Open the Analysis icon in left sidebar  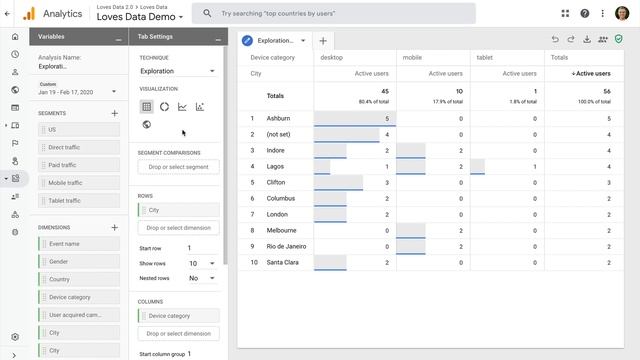[x=16, y=178]
